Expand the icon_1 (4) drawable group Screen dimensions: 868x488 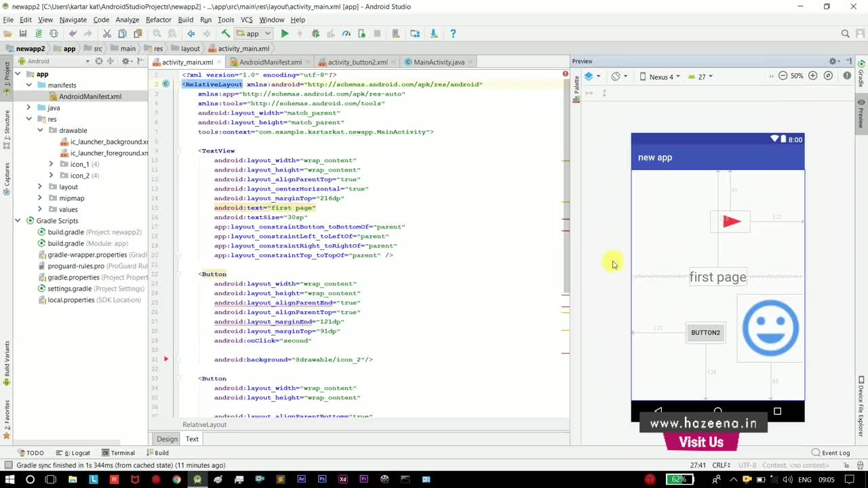click(x=51, y=164)
